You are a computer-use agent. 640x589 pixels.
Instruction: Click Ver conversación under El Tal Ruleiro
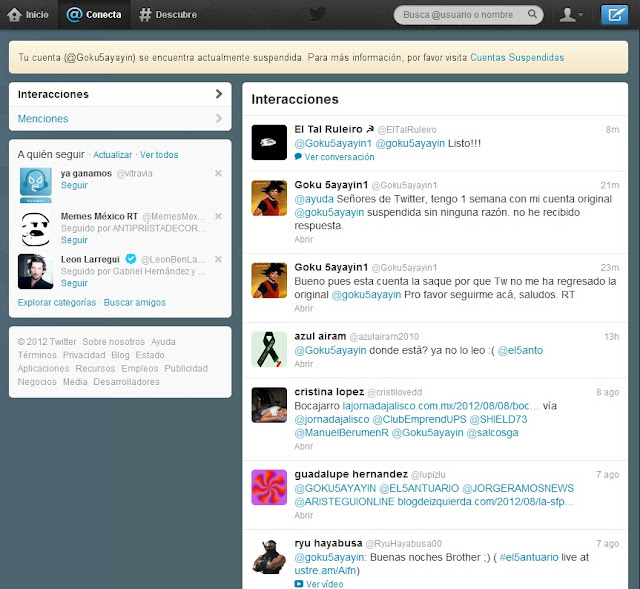coord(339,157)
